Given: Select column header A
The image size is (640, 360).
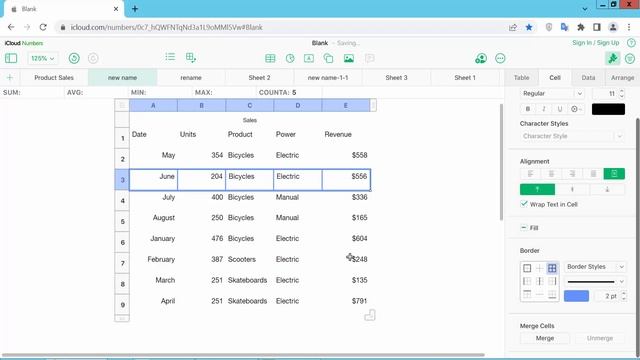Looking at the screenshot, I should point(153,105).
